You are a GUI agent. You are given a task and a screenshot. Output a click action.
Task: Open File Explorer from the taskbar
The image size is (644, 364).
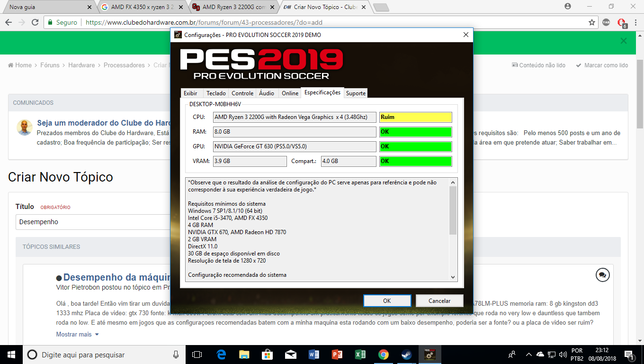pos(244,355)
